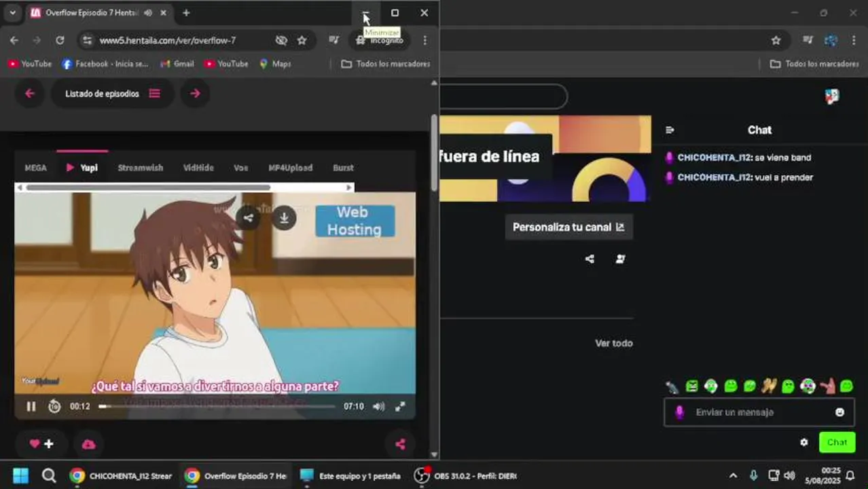Go back in the incognito browser window
The image size is (868, 489).
14,40
